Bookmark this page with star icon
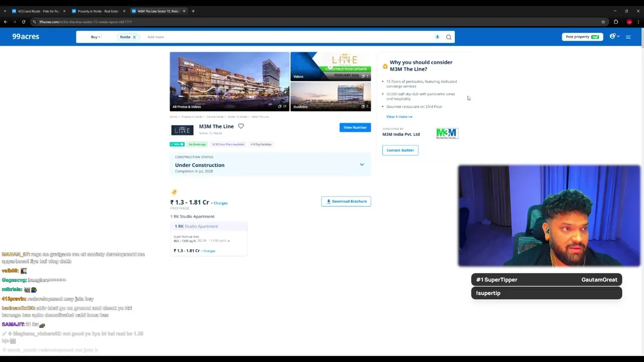 click(x=603, y=22)
